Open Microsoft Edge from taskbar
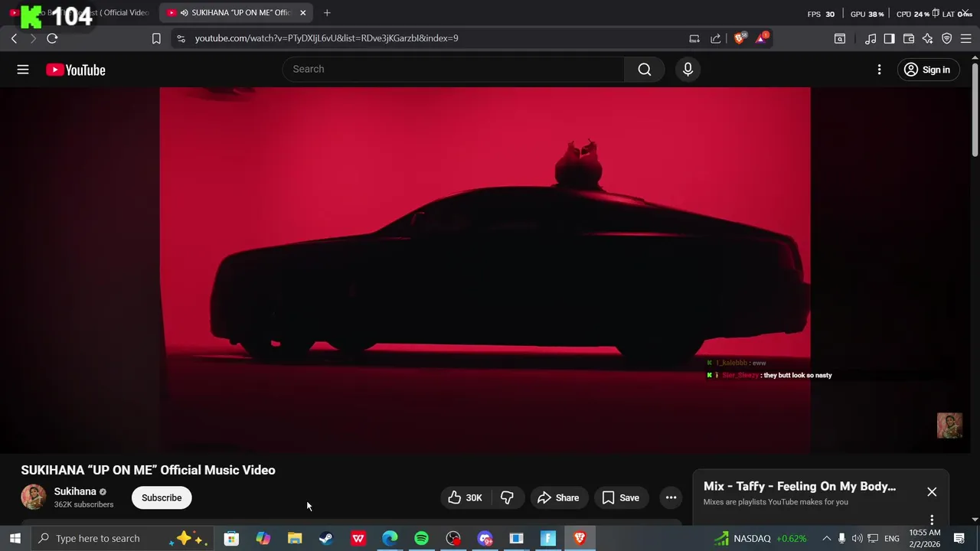Screen dimensions: 980x551 point(390,538)
